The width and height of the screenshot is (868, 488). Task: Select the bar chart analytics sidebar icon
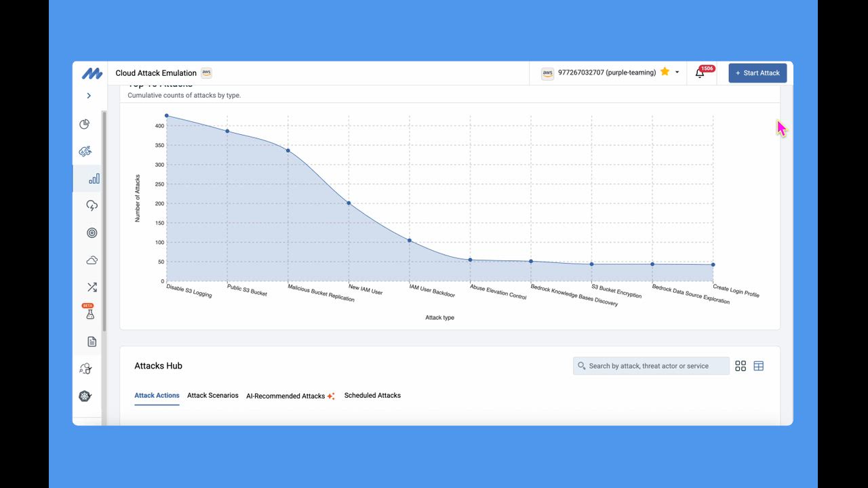(94, 178)
